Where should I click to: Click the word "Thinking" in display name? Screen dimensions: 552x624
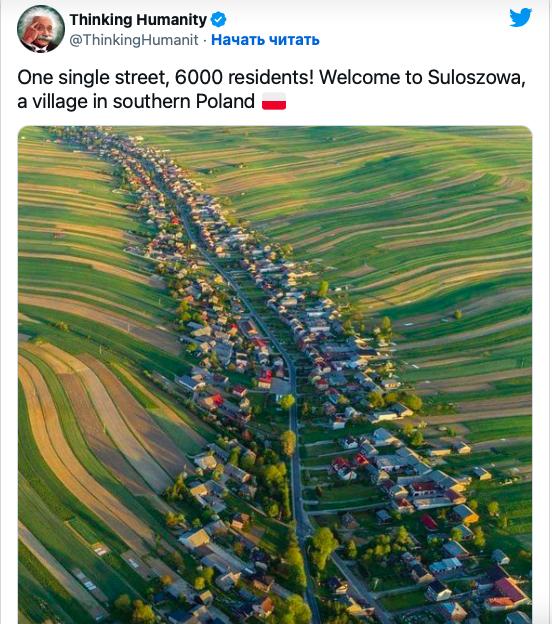click(101, 20)
